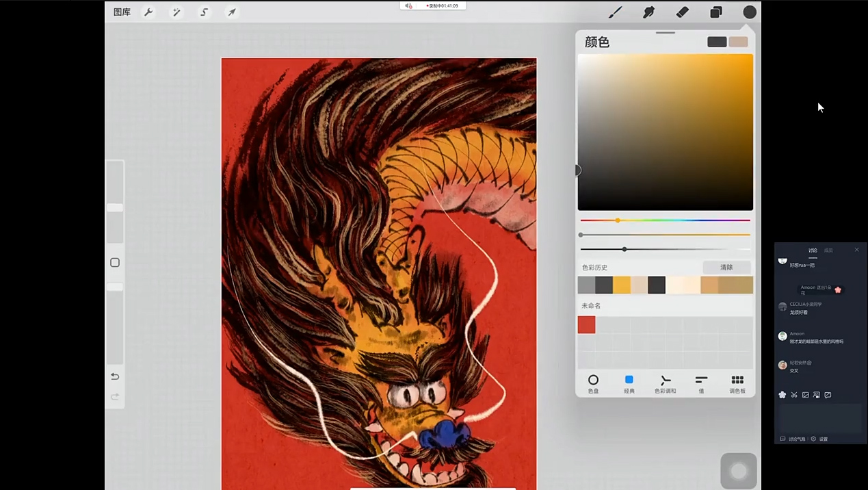
Task: Click the 色彩历史 label
Action: (x=594, y=268)
